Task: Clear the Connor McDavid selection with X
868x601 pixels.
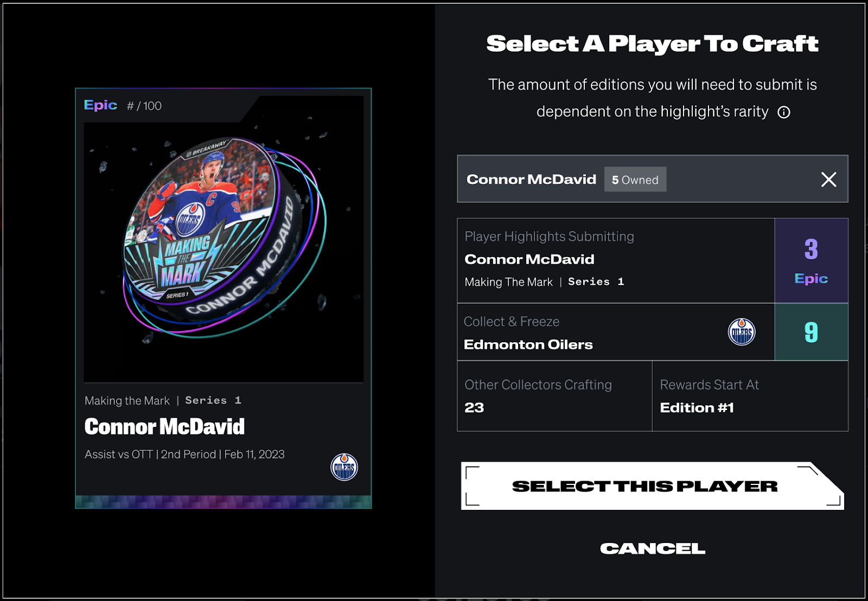Action: [x=828, y=180]
